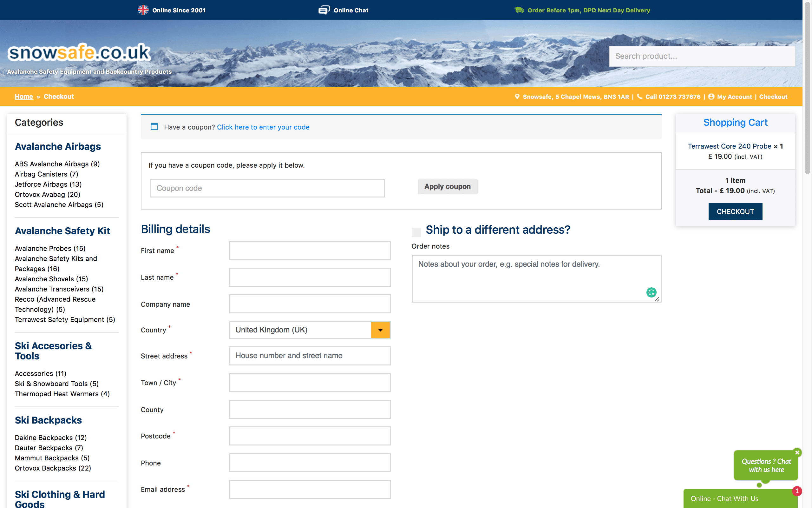Click the My Account user icon
Screen dimensions: 812x508
coord(711,97)
